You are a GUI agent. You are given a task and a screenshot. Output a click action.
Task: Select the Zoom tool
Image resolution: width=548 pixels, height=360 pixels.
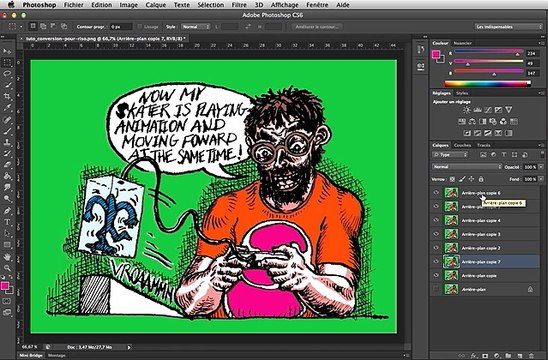pos(7,268)
